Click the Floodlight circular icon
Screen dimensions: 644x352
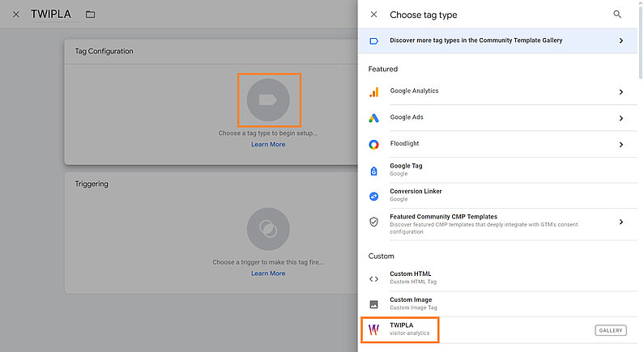point(373,145)
